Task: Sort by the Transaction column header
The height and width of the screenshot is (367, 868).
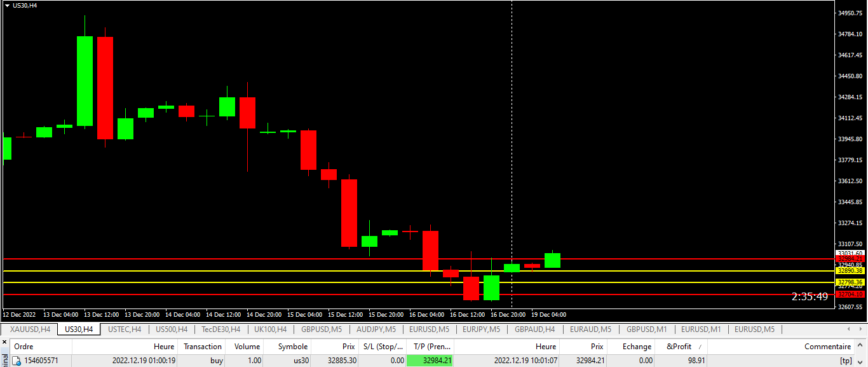Action: (203, 347)
